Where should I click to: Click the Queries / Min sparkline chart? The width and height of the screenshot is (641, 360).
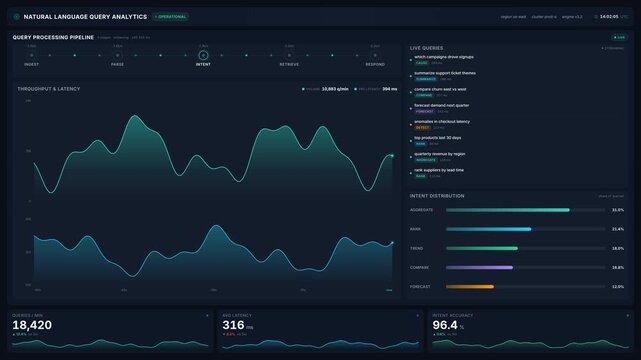click(110, 344)
